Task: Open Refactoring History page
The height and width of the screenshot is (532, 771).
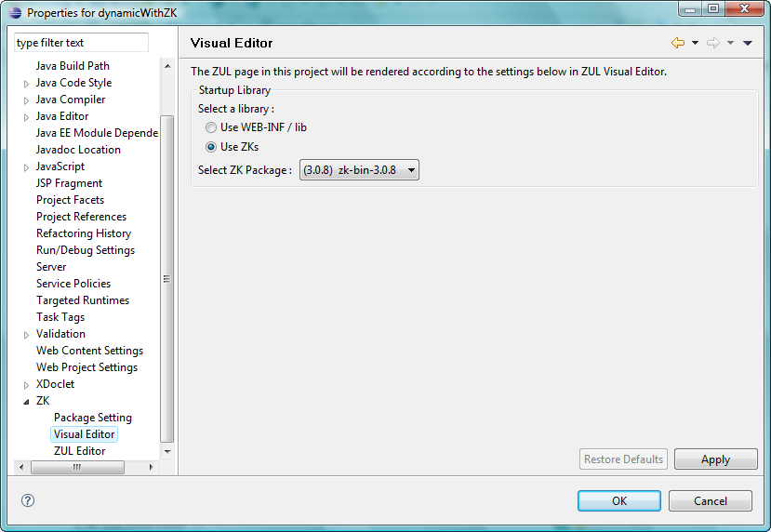Action: click(x=84, y=233)
